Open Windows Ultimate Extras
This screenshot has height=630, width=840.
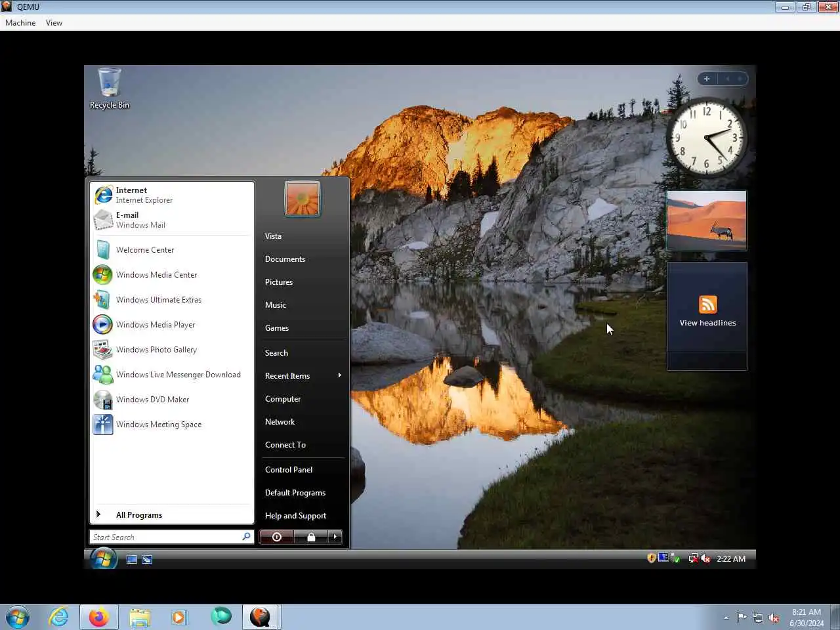point(171,300)
